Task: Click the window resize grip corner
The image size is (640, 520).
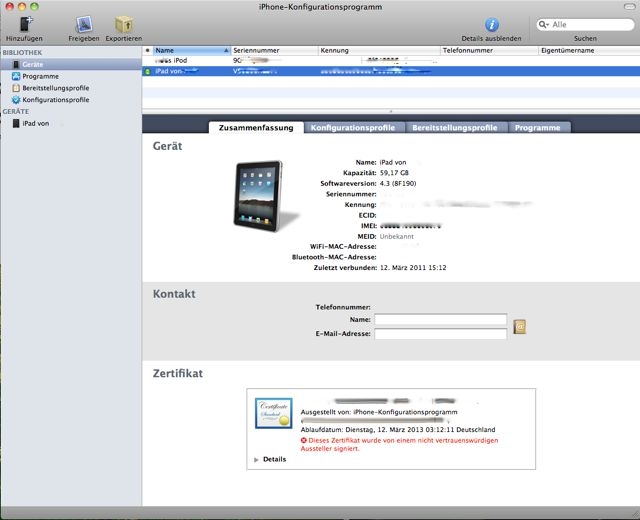Action: pos(635,516)
